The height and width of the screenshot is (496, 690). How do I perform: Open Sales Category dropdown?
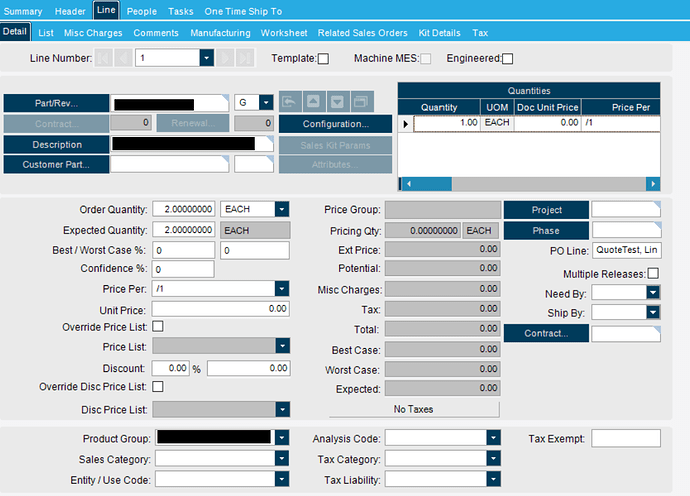click(282, 459)
